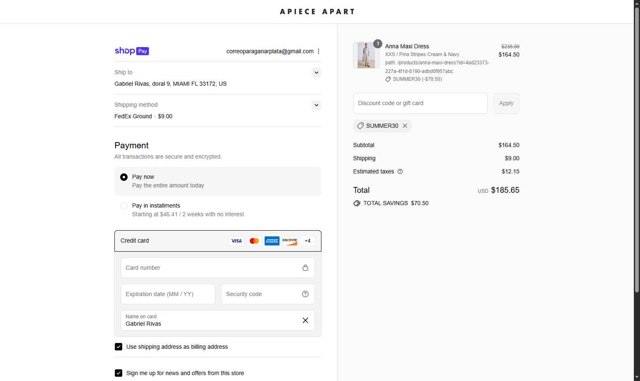The height and width of the screenshot is (381, 640).
Task: Click the SUMMER30 tag icon in chip
Action: point(360,126)
